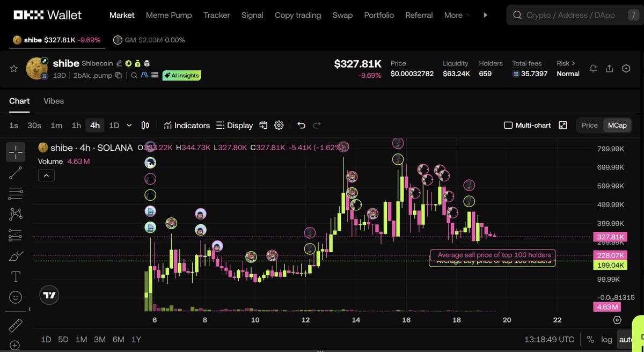
Task: Expand the timeframe dropdown after 1D
Action: pos(129,125)
